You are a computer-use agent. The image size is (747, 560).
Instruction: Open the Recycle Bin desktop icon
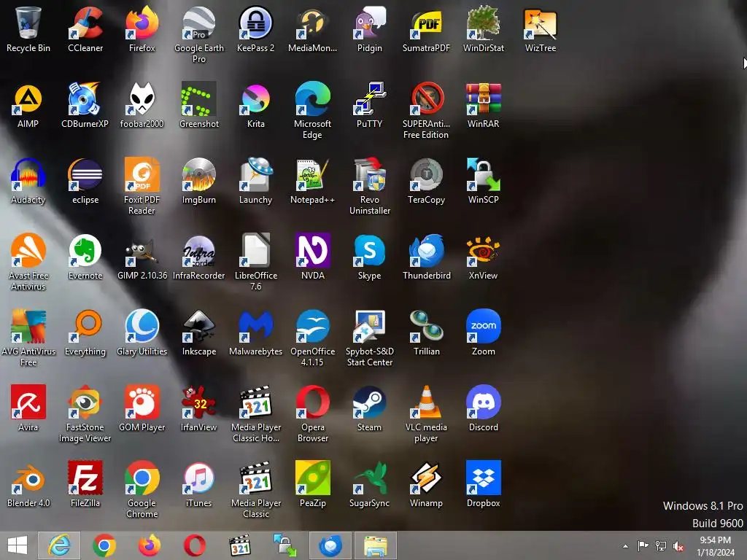tap(28, 29)
